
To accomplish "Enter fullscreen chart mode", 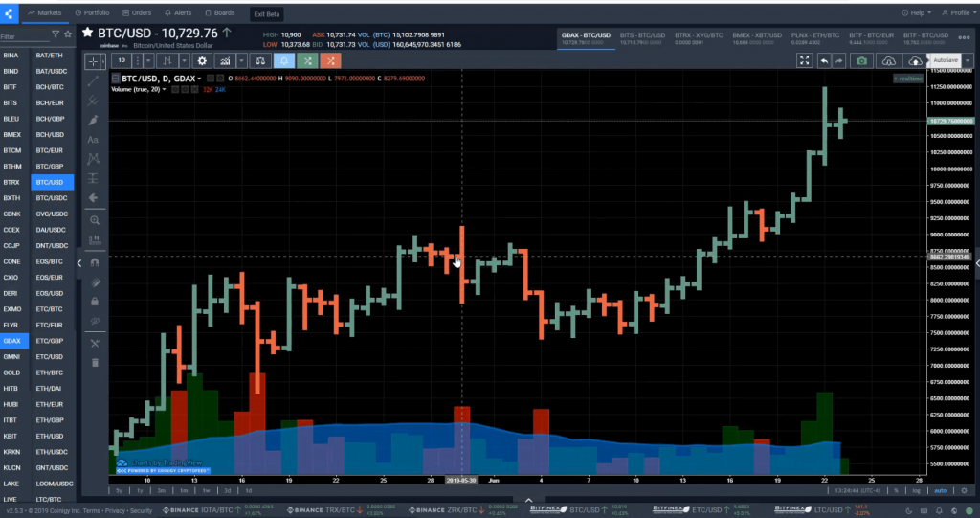I will point(804,60).
